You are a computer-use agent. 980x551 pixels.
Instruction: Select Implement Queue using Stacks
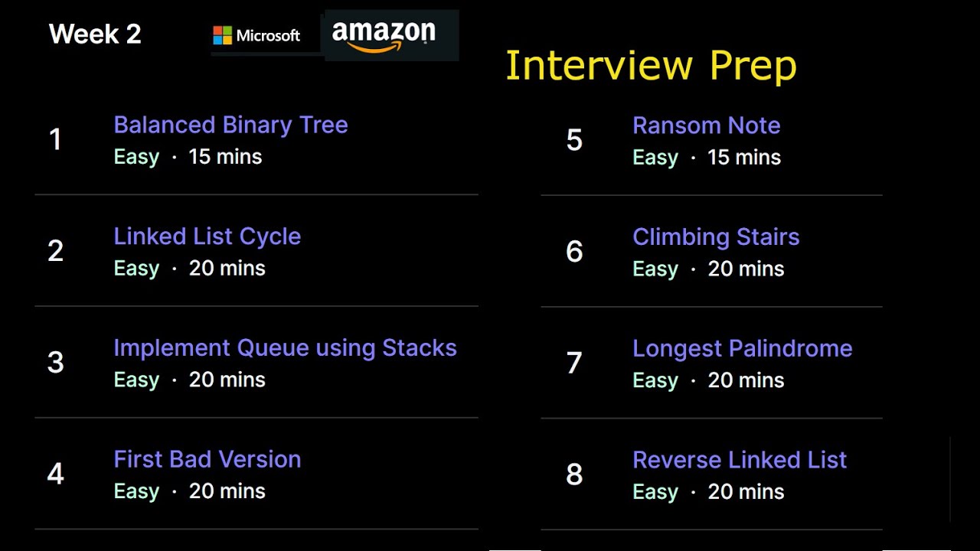click(x=285, y=348)
